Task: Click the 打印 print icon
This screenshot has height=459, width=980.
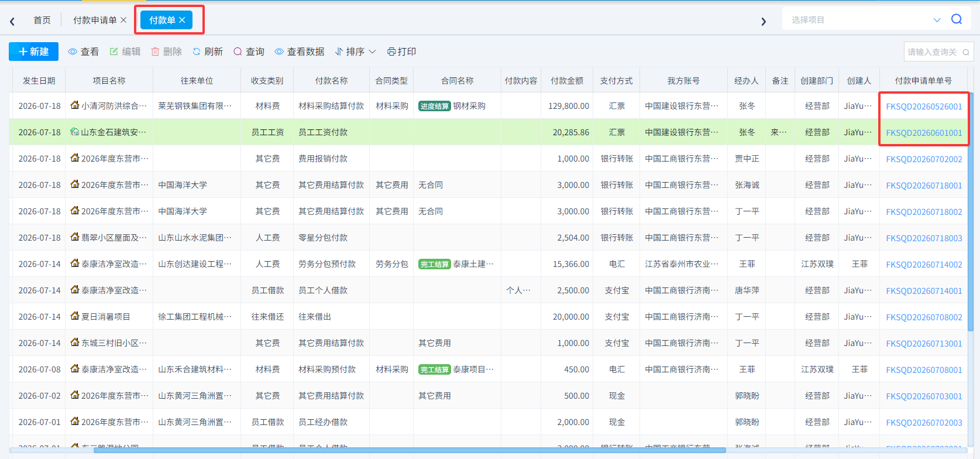Action: point(391,52)
